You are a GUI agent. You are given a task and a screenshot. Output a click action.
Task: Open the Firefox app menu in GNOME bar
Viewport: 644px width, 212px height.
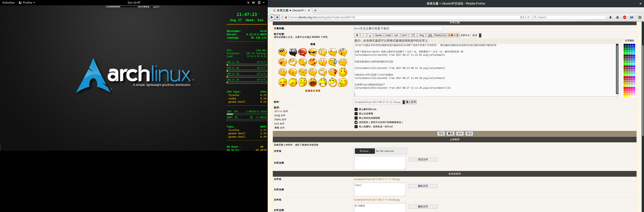click(x=27, y=3)
